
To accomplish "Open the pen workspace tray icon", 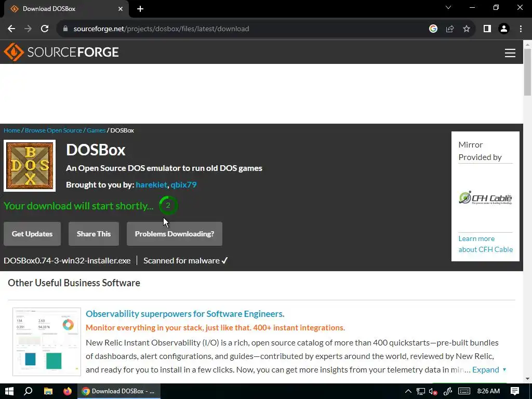I will point(448,391).
